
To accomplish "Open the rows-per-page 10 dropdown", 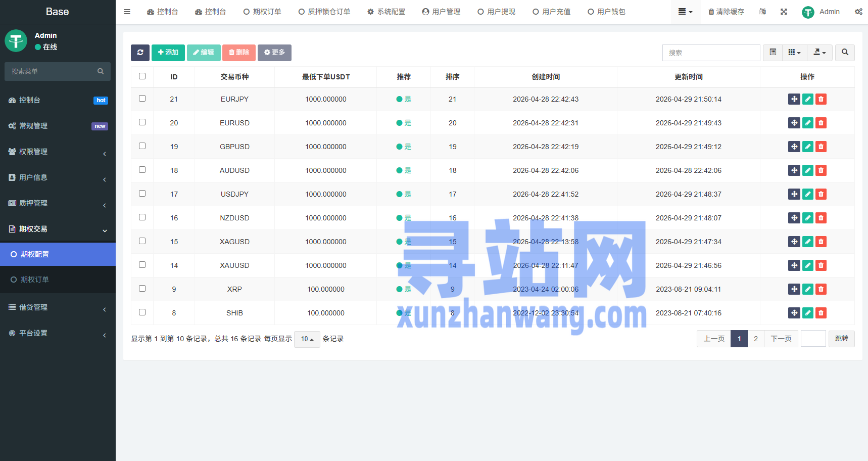I will click(307, 339).
